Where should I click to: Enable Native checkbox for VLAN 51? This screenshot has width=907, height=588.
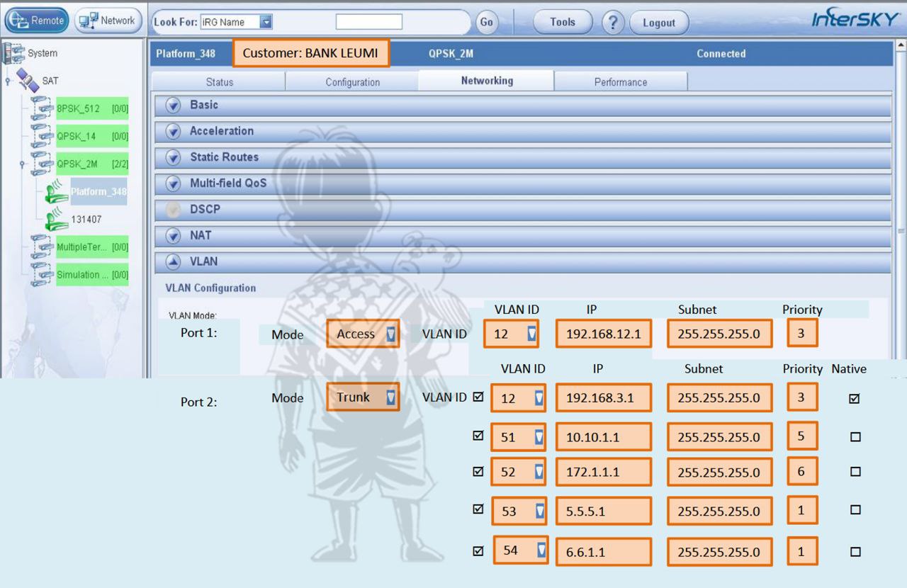tap(855, 437)
